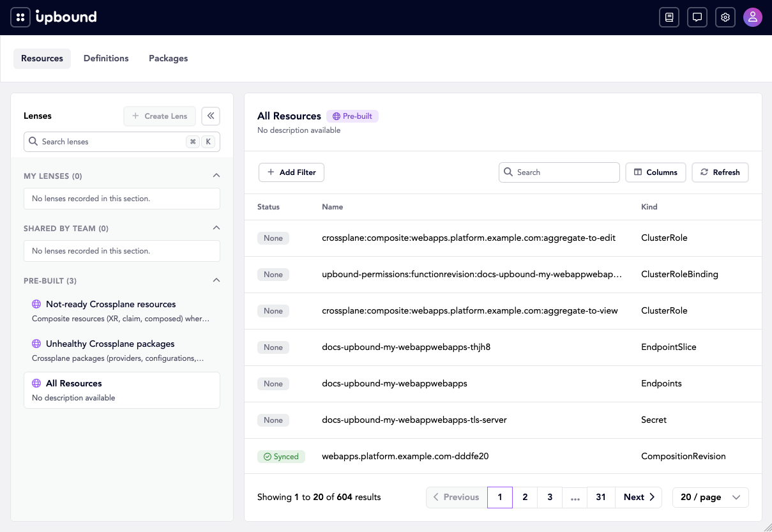Click the CompositionRevision kind cell
This screenshot has width=772, height=532.
(683, 457)
